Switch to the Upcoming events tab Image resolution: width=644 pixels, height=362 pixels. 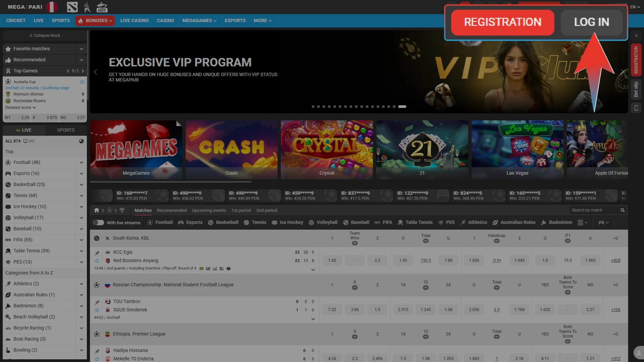[209, 210]
